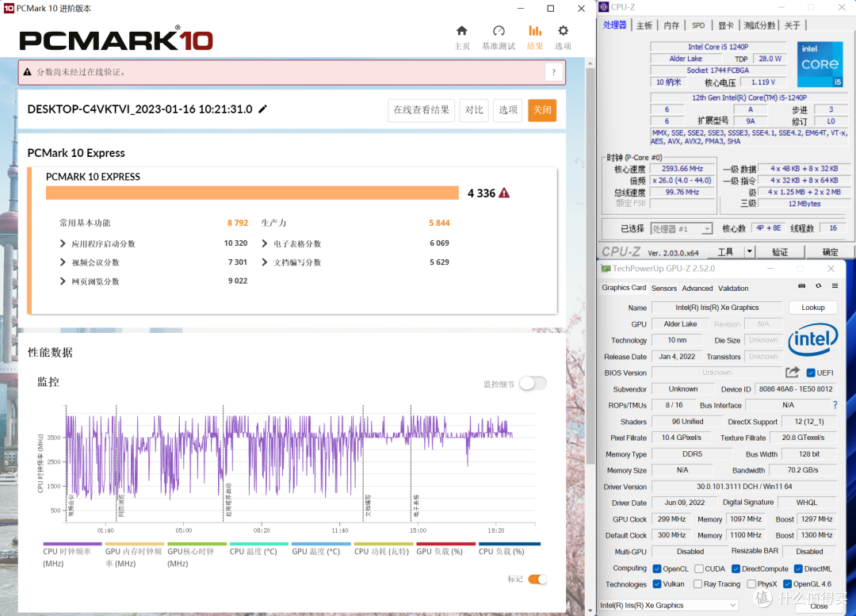The height and width of the screenshot is (616, 856).
Task: Open CPU-Z tools dropdown arrow
Action: coord(750,251)
